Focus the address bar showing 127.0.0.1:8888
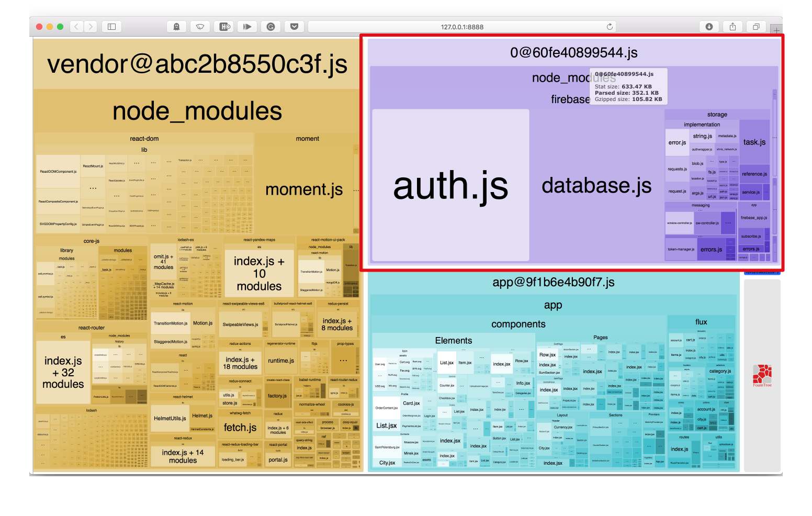 [x=462, y=27]
